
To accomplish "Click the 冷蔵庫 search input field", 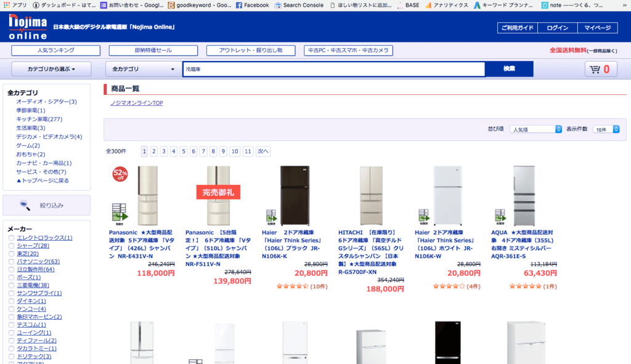I will pyautogui.click(x=334, y=69).
